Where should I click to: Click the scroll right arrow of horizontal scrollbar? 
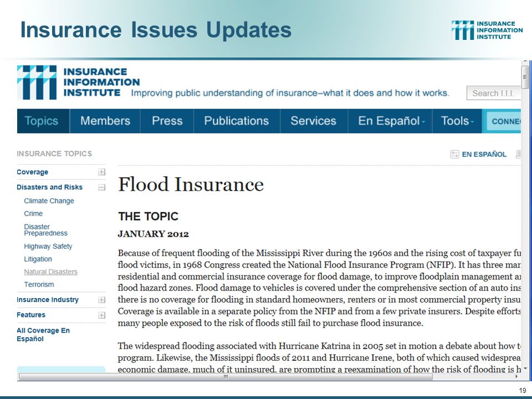[516, 377]
